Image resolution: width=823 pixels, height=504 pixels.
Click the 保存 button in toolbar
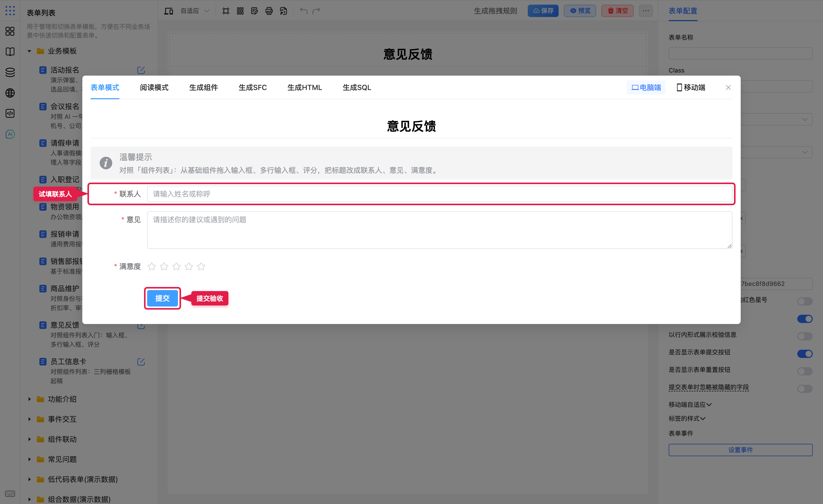tap(543, 11)
